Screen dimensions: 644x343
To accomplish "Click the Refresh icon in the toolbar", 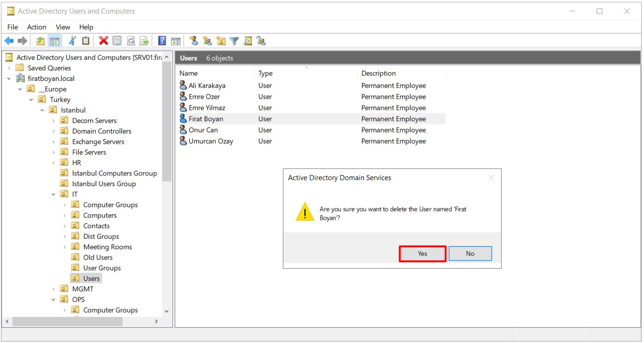I will (131, 41).
